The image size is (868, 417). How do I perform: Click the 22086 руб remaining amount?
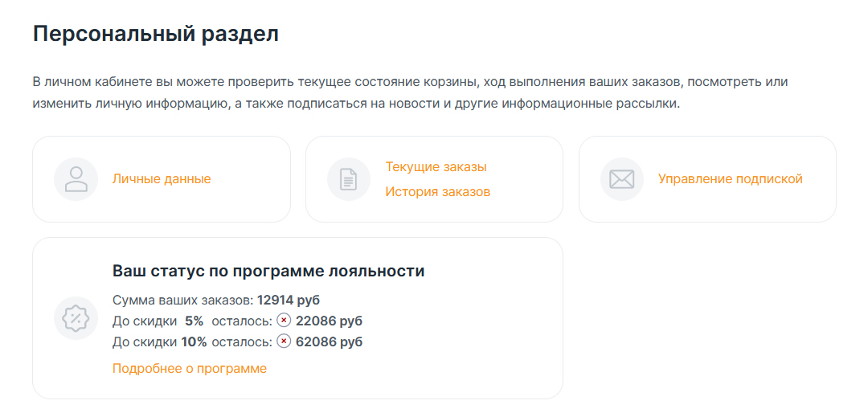point(329,321)
